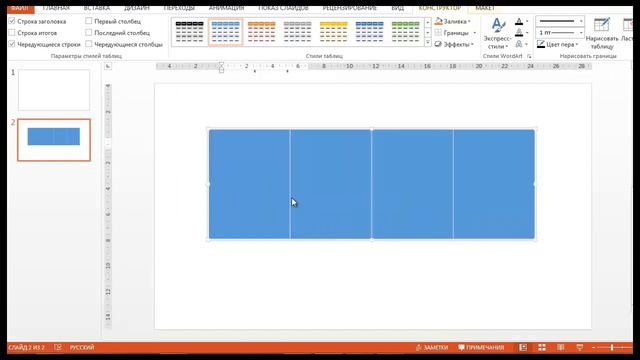Open the WordArt text outline dropdown arrow
Image resolution: width=640 pixels, height=360 pixels.
[x=527, y=33]
